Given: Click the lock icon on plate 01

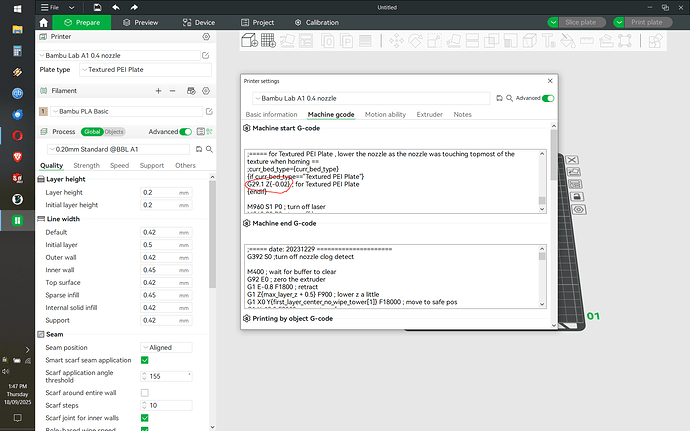Looking at the screenshot, I should [x=577, y=196].
